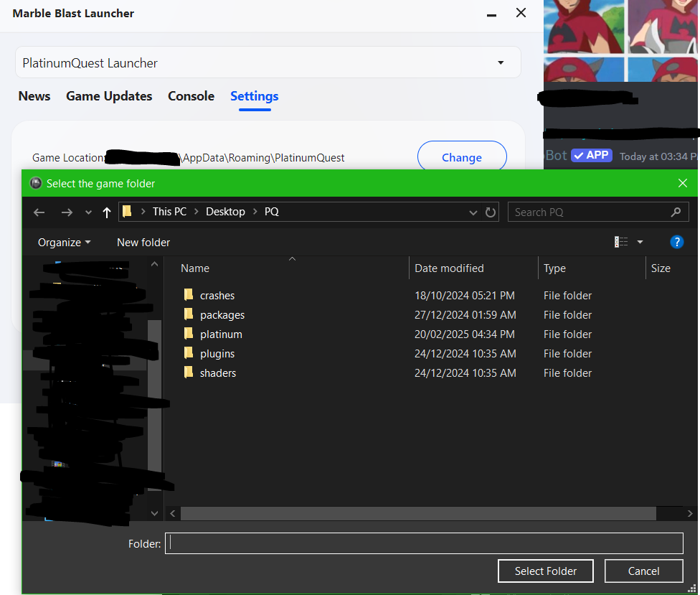This screenshot has width=700, height=595.
Task: Open the Organize menu
Action: (64, 243)
